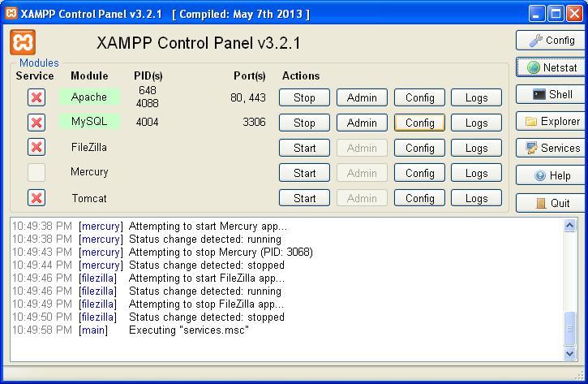Open Apache Admin page
Viewport: 588px width, 384px height.
pyautogui.click(x=362, y=97)
